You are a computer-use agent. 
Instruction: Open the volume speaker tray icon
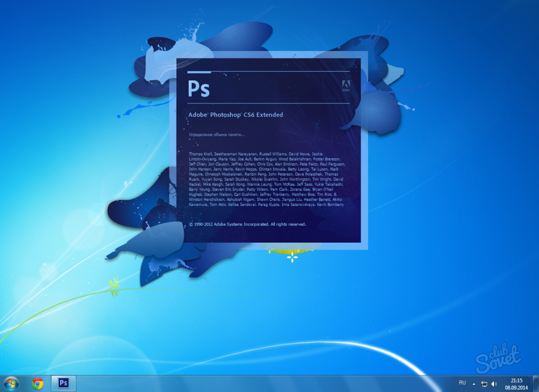(x=494, y=384)
